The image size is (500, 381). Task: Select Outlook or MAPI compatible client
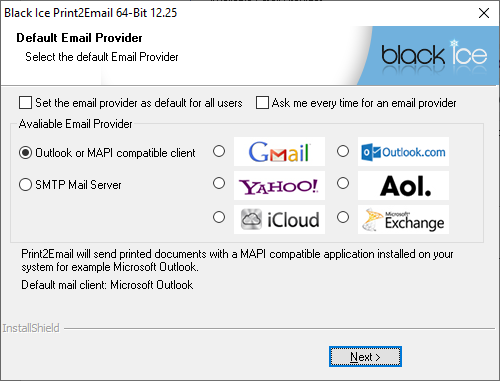26,153
